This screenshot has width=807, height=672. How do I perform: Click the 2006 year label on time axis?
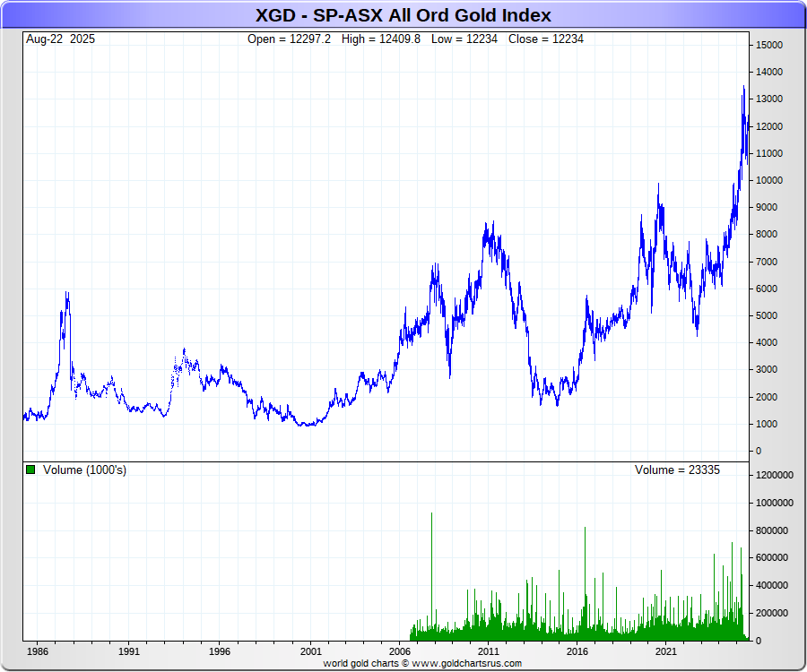point(400,651)
